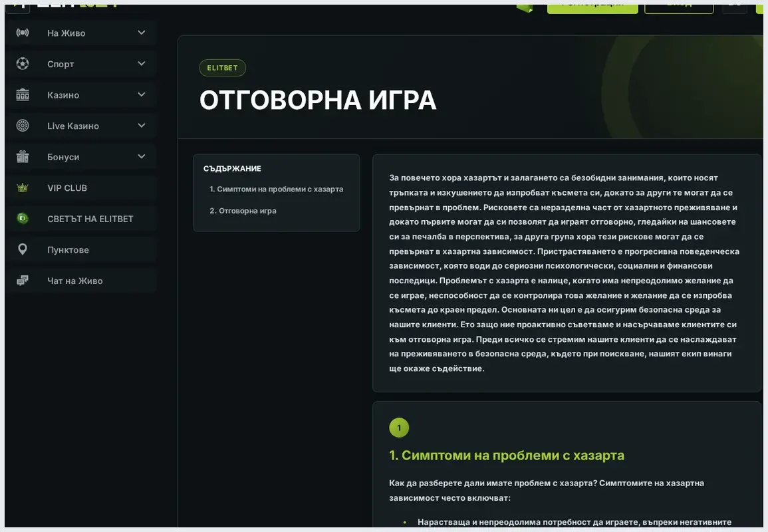The width and height of the screenshot is (768, 532).
Task: Click the soccer ball Спорт icon
Action: [23, 64]
